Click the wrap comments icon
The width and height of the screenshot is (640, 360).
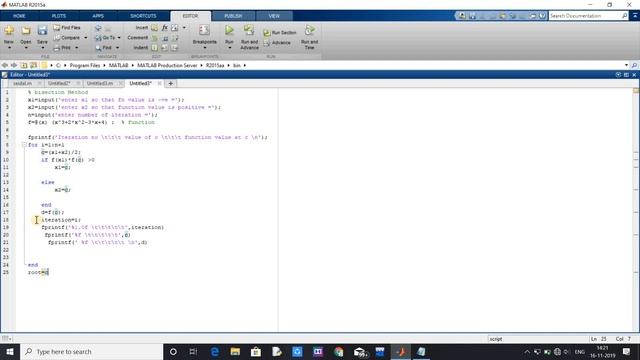[x=175, y=38]
